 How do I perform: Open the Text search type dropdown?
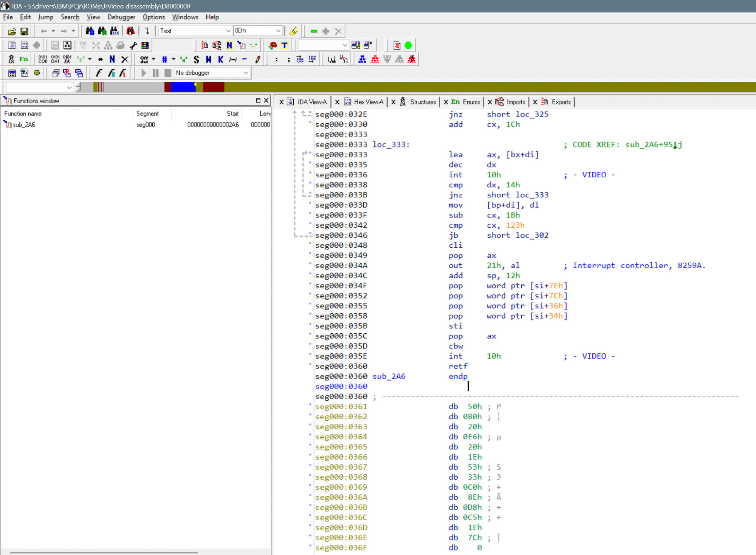coord(228,31)
